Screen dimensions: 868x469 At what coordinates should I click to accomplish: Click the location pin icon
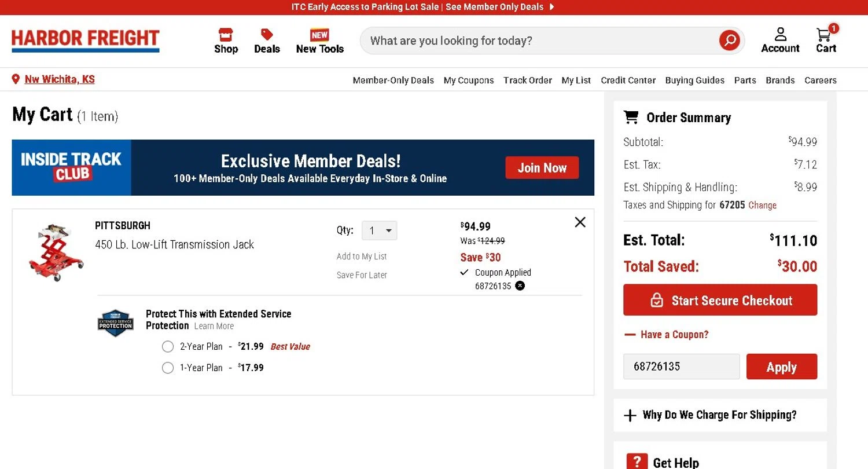click(x=16, y=79)
